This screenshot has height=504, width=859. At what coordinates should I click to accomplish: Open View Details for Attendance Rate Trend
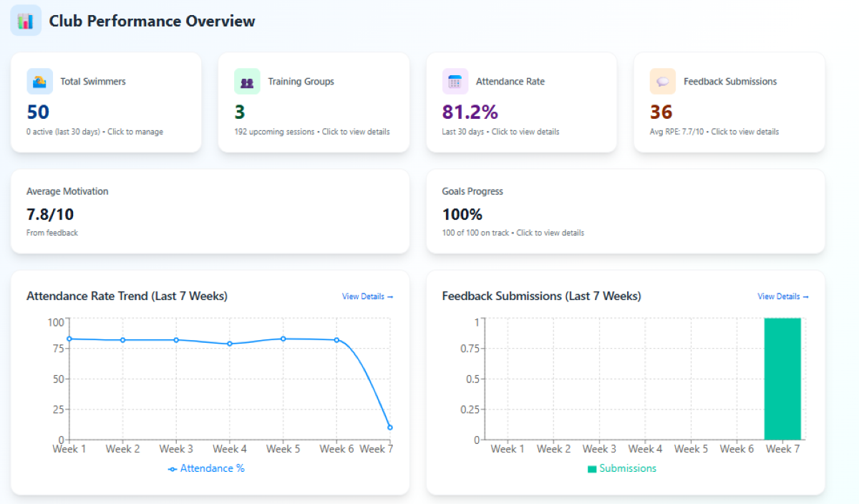click(367, 296)
